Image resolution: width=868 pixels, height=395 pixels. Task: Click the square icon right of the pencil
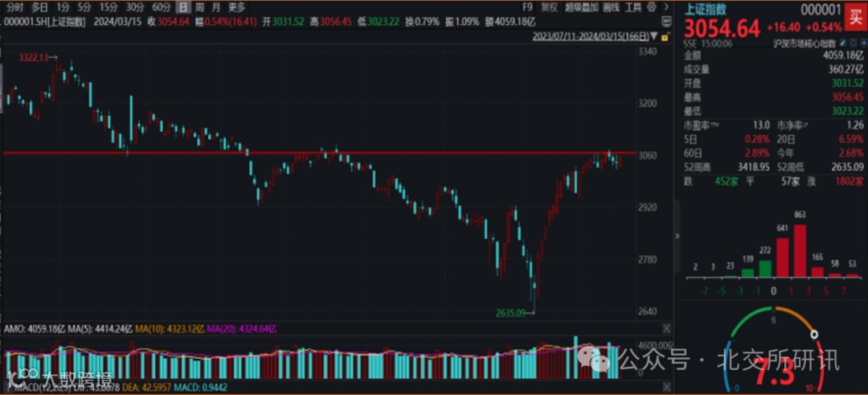point(852,42)
